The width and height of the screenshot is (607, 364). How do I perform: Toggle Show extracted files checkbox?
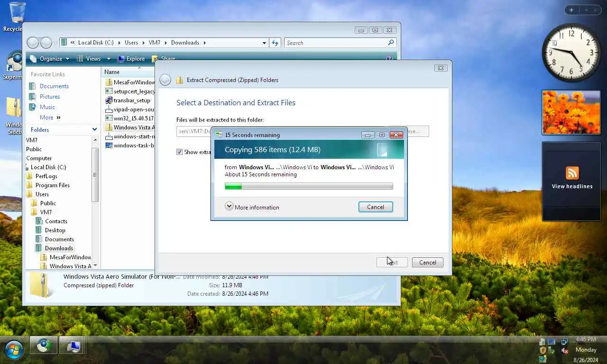tap(179, 152)
